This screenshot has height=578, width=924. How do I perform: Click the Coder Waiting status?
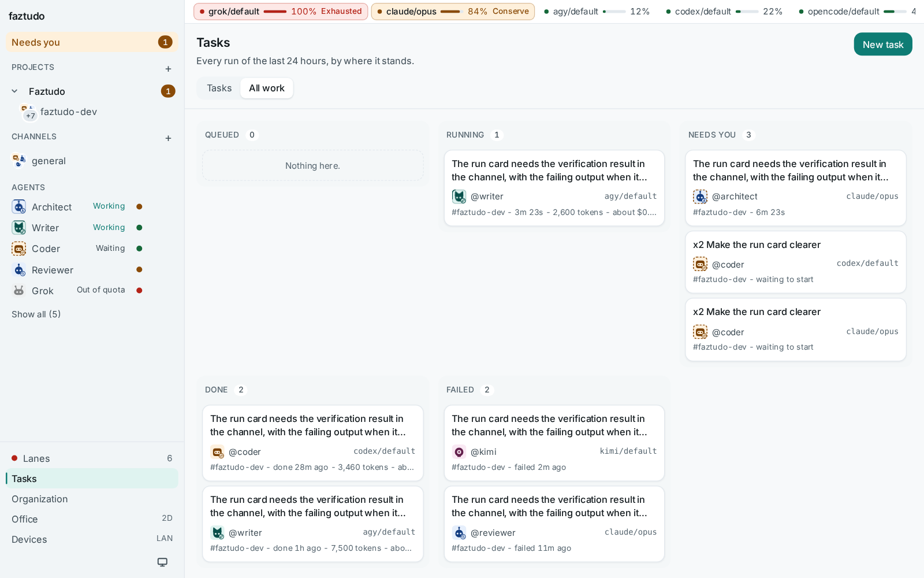click(110, 249)
